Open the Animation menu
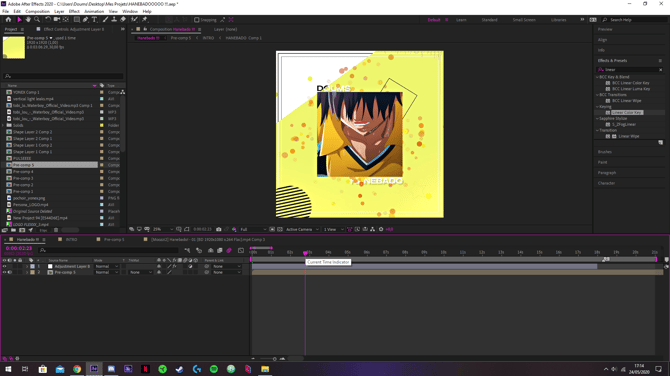The width and height of the screenshot is (670, 376). tap(94, 12)
